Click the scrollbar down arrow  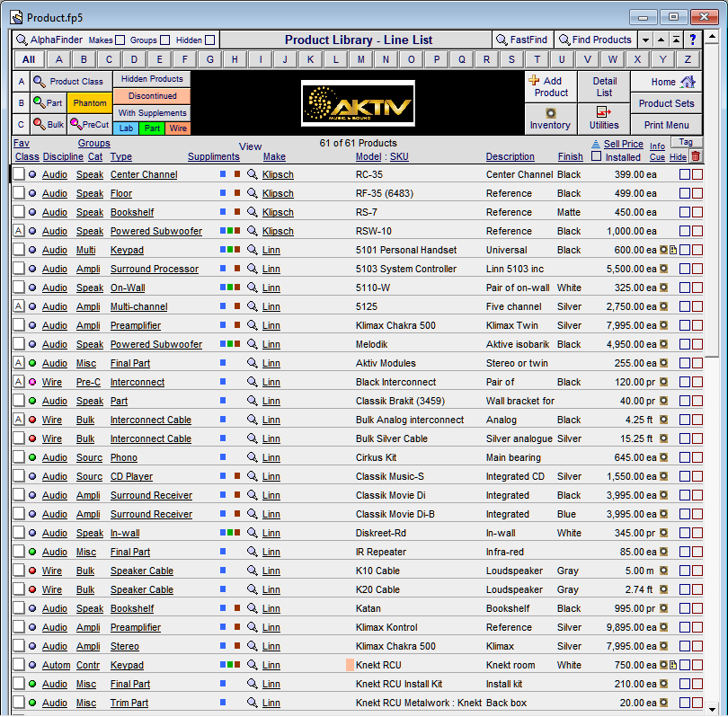tap(712, 709)
